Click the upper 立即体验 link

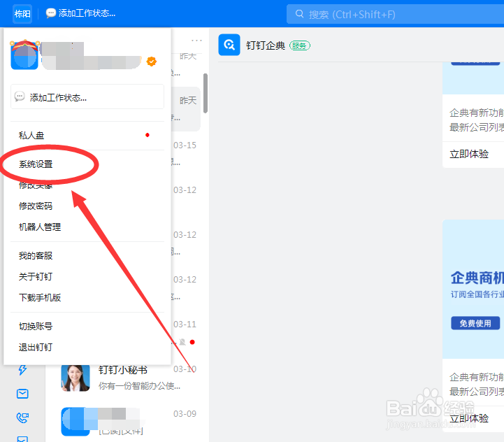469,154
